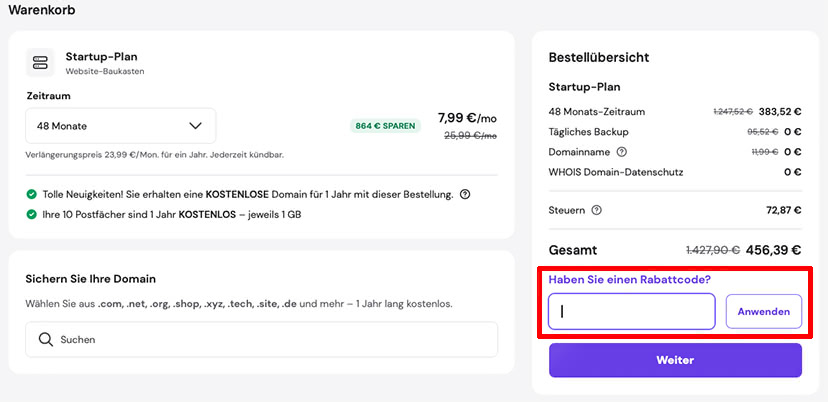Click the 48 Monats-Zeitraum line item
Screen dimensions: 828x402
tap(597, 112)
